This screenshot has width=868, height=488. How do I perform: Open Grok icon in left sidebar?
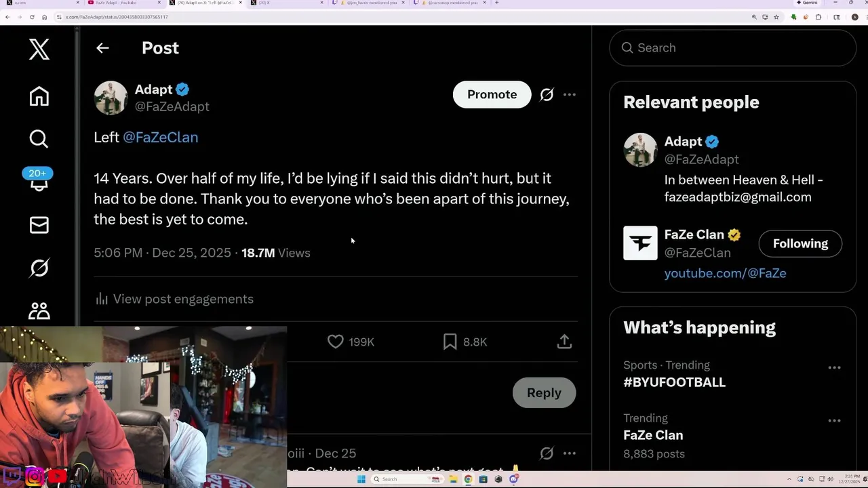pyautogui.click(x=39, y=268)
